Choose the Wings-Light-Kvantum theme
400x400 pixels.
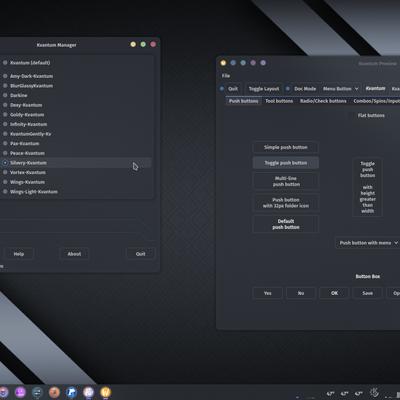click(34, 192)
